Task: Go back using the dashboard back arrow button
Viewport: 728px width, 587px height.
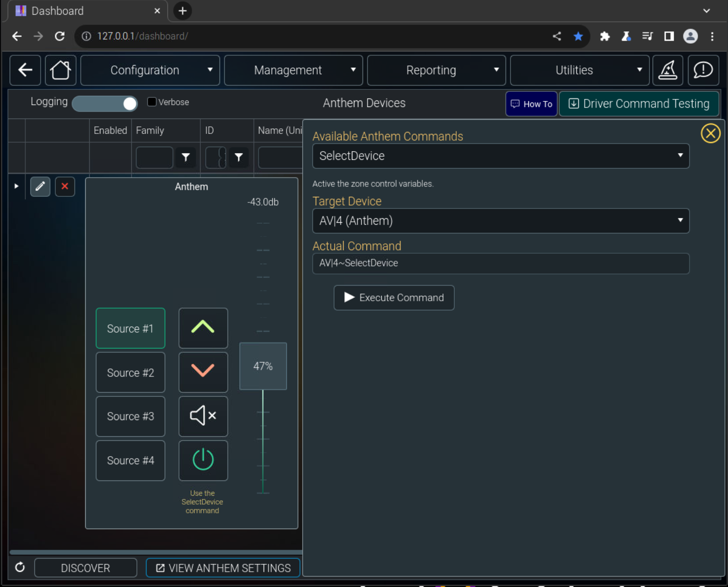Action: [25, 70]
